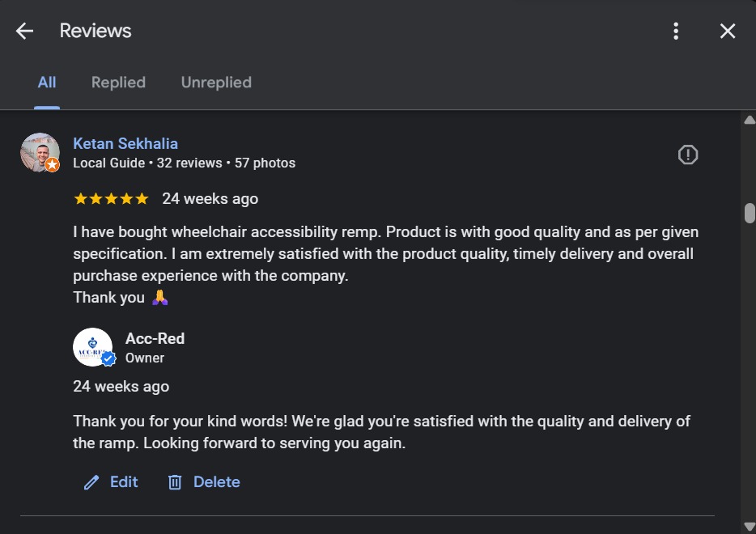The height and width of the screenshot is (534, 756).
Task: Click the five-star rating
Action: [111, 199]
